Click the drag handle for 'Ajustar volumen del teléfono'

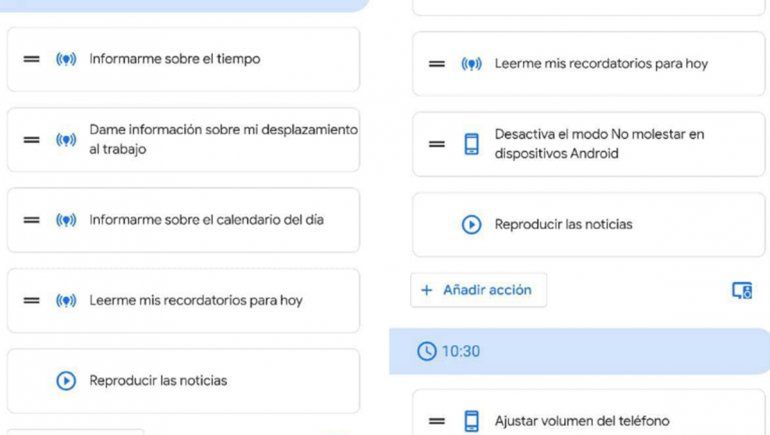pyautogui.click(x=437, y=421)
